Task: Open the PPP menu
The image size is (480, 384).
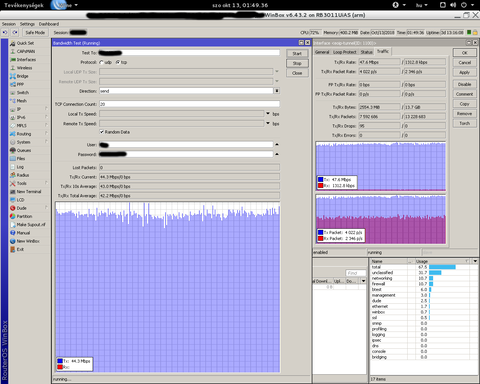Action: [x=20, y=85]
